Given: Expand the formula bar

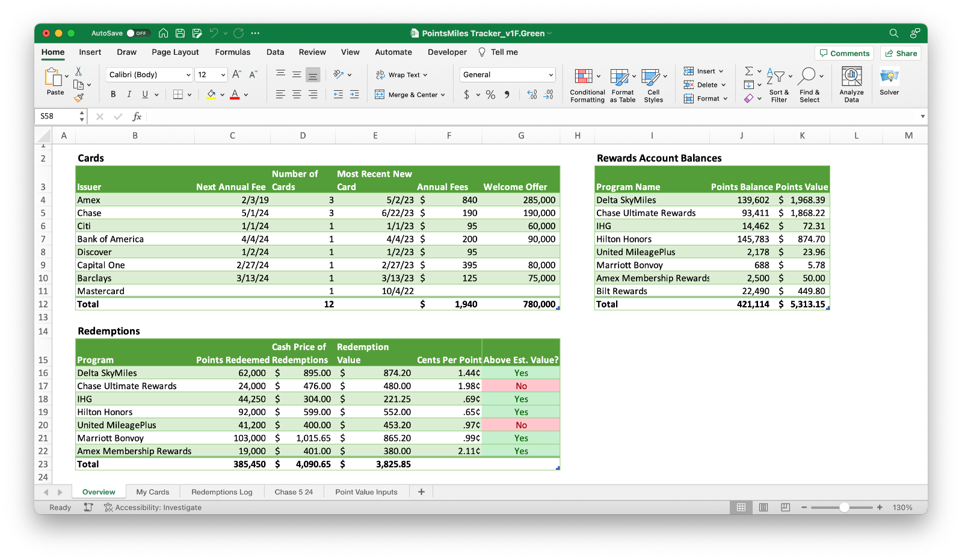Looking at the screenshot, I should click(x=922, y=116).
